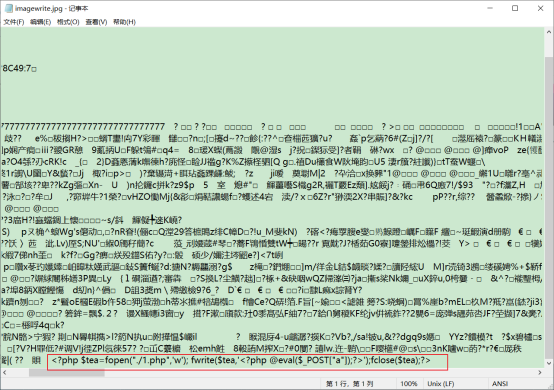Screen dimensions: 554x390
Task: Click the horizontal scrollbar thumb
Action: click(67, 372)
